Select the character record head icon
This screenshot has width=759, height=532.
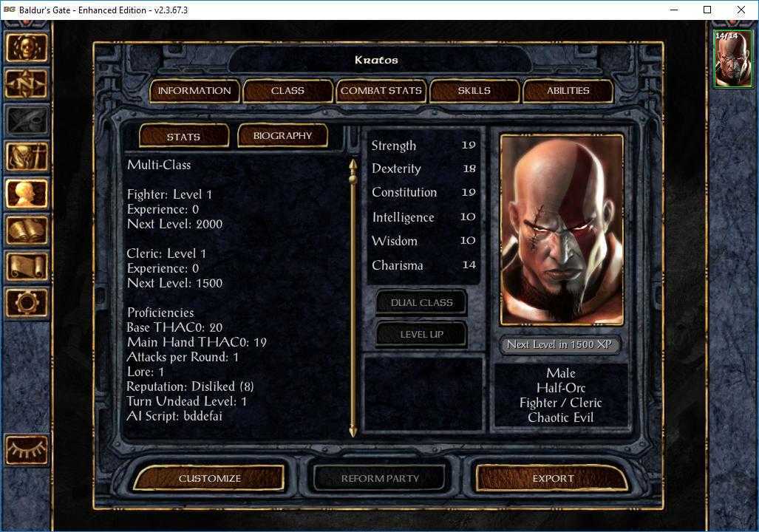(27, 193)
